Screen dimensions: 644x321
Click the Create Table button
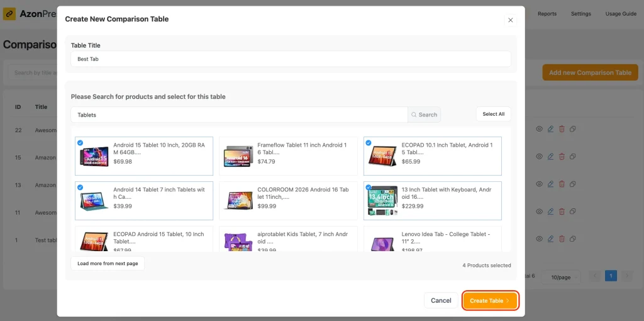point(491,300)
